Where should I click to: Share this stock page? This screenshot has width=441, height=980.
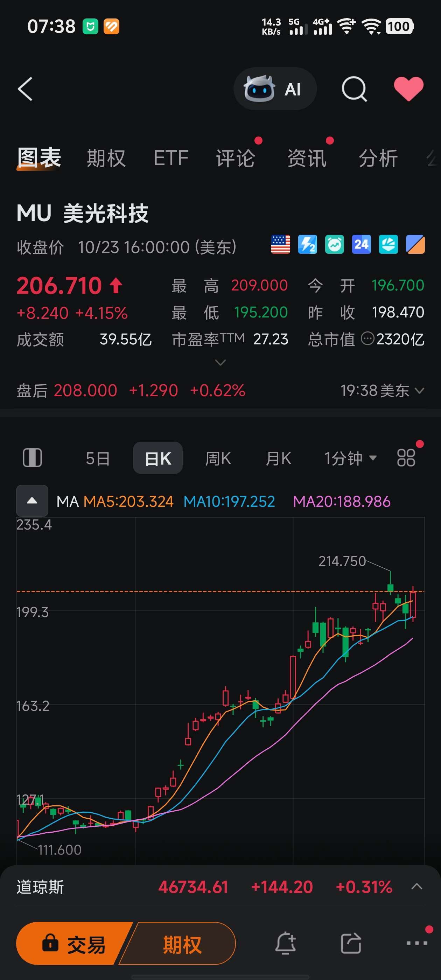click(351, 944)
